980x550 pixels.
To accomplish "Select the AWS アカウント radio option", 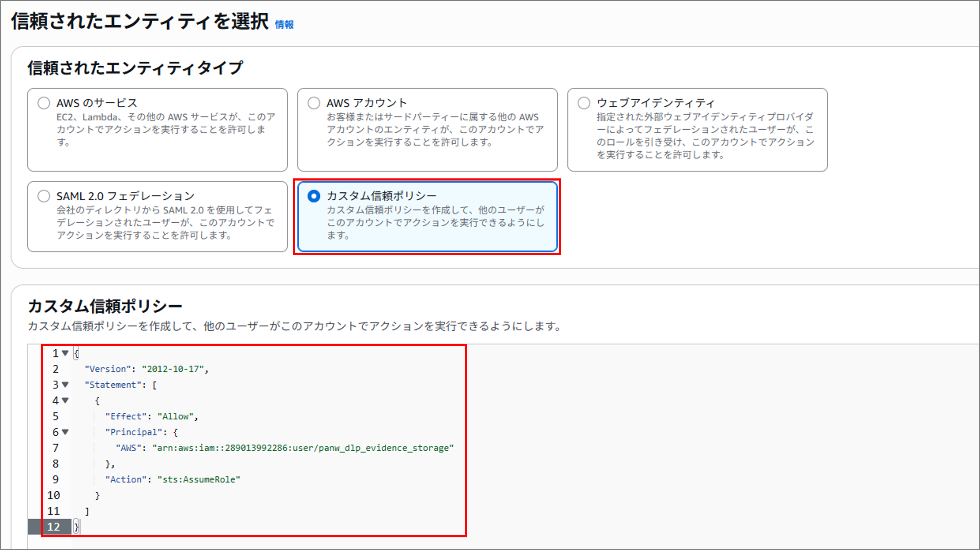I will point(314,103).
